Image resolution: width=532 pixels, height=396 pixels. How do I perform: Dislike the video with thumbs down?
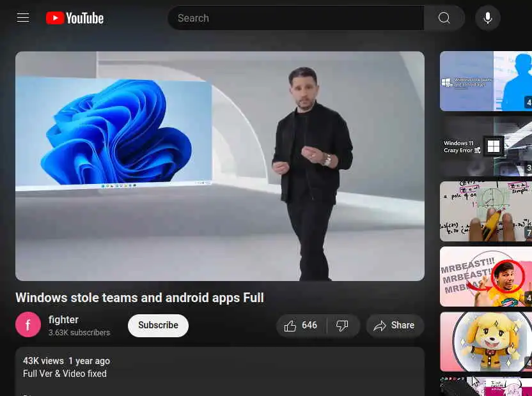click(x=343, y=326)
